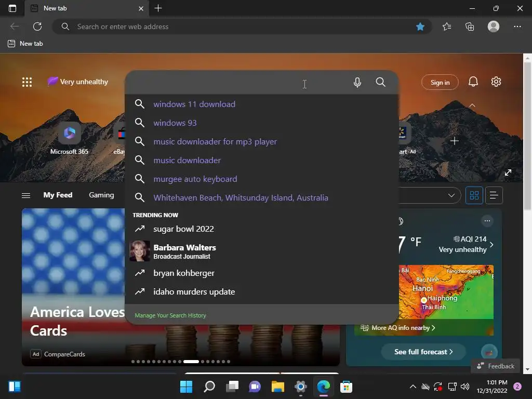Open the Collections icon
This screenshot has width=532, height=399.
click(470, 26)
